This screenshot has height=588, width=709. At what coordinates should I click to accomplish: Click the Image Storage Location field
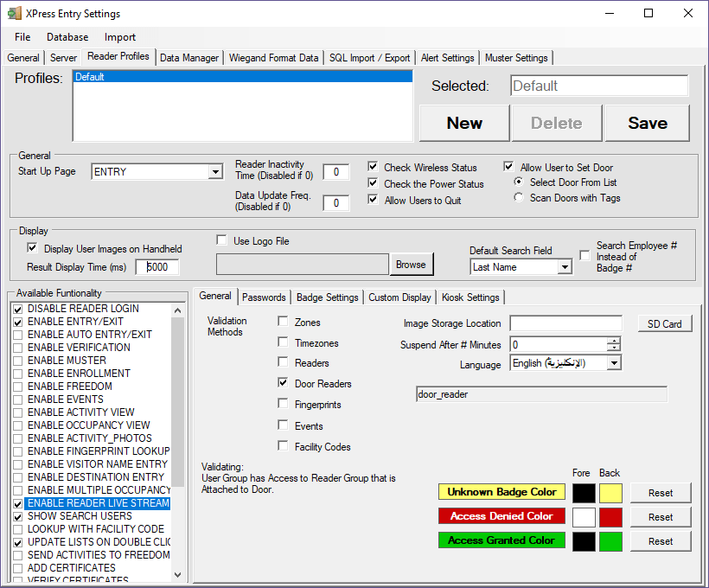click(x=565, y=323)
